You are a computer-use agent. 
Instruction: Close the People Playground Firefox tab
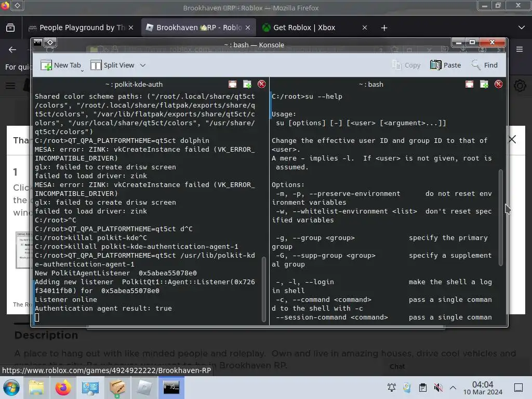click(131, 28)
